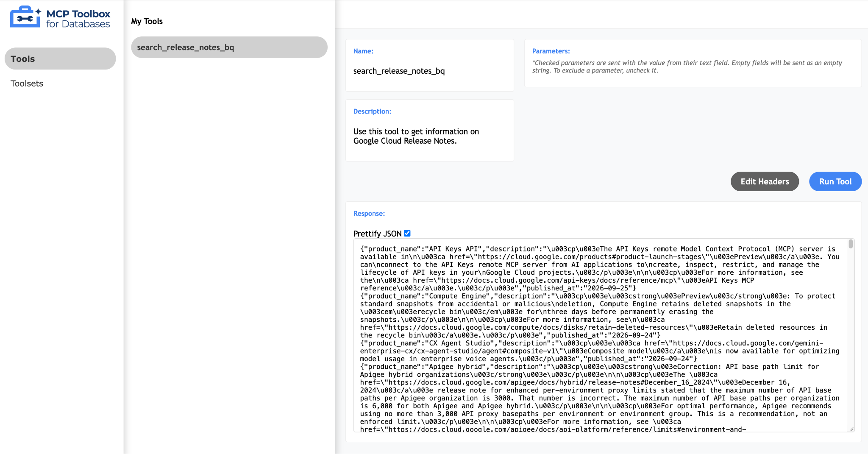Uncheck the Prettify JSON checkbox
Screen dimensions: 868x454
(x=407, y=233)
